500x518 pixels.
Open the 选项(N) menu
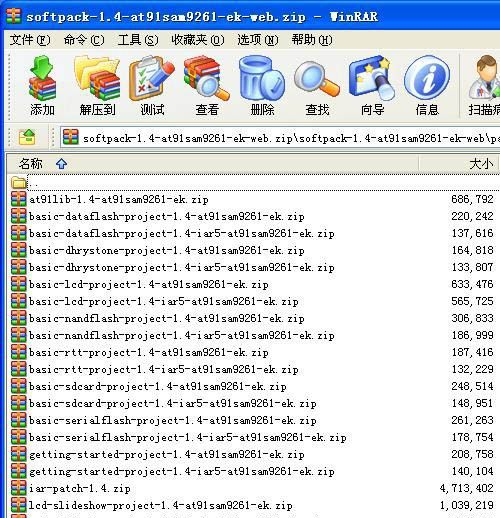[x=258, y=40]
